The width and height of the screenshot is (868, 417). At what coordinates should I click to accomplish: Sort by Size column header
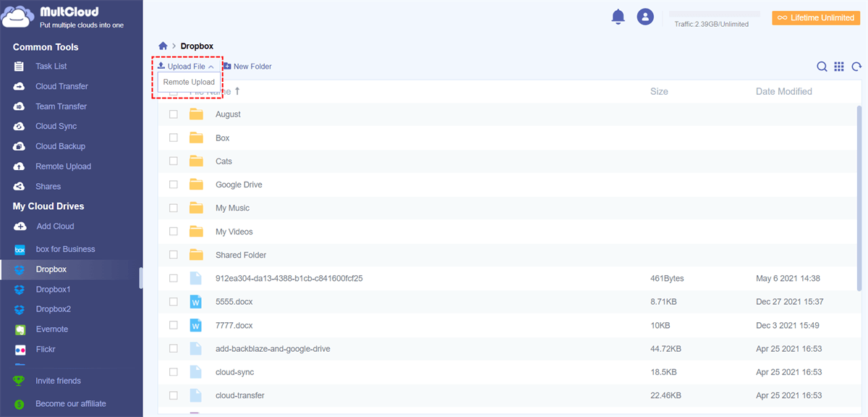tap(659, 92)
